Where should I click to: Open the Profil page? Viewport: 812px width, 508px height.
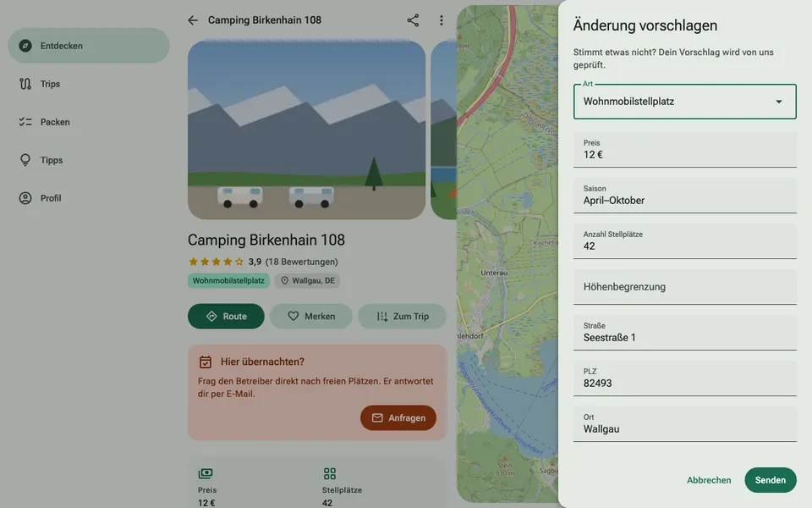(89, 198)
